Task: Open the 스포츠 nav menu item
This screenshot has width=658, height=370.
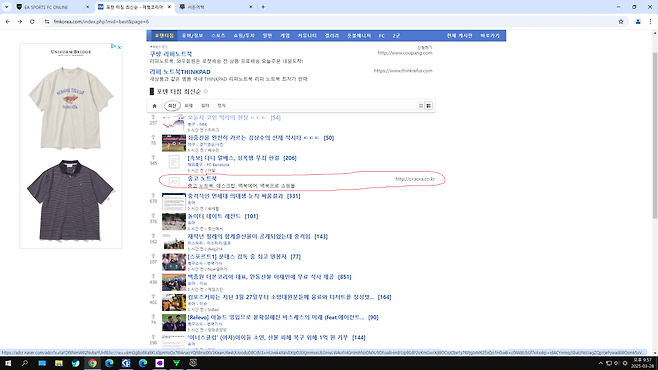Action: (218, 36)
